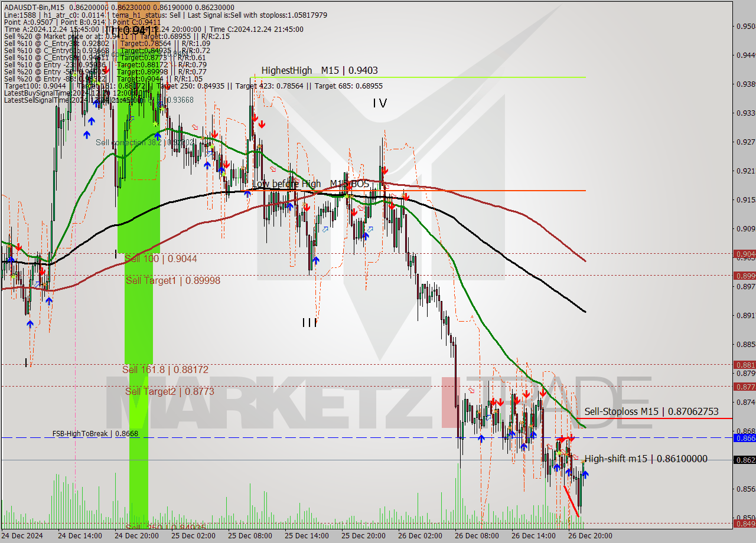Click the blue 0.866 price axis tag
Screen dimensions: 756x543
pyautogui.click(x=744, y=438)
